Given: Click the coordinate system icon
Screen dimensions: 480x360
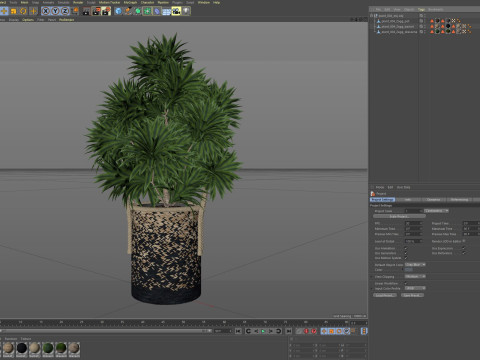Looking at the screenshot, I should coord(75,11).
